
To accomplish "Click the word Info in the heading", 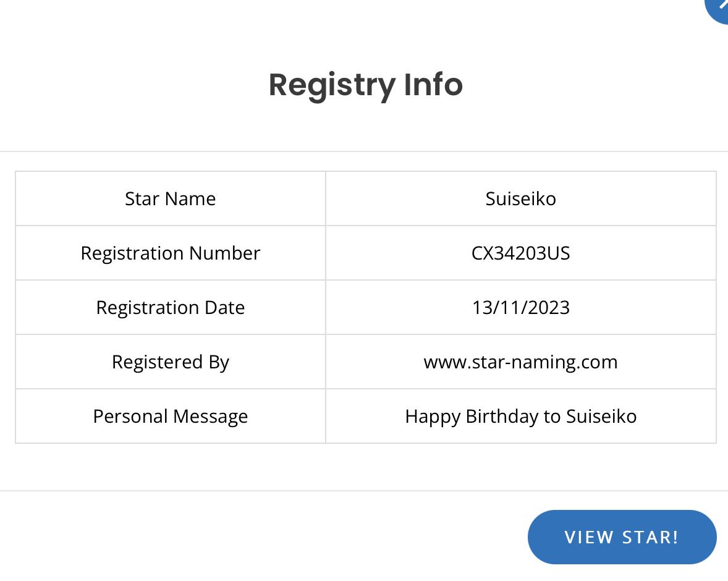I will pyautogui.click(x=433, y=85).
